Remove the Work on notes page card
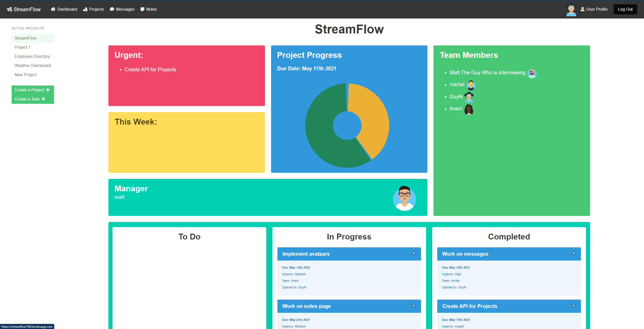 click(x=414, y=305)
